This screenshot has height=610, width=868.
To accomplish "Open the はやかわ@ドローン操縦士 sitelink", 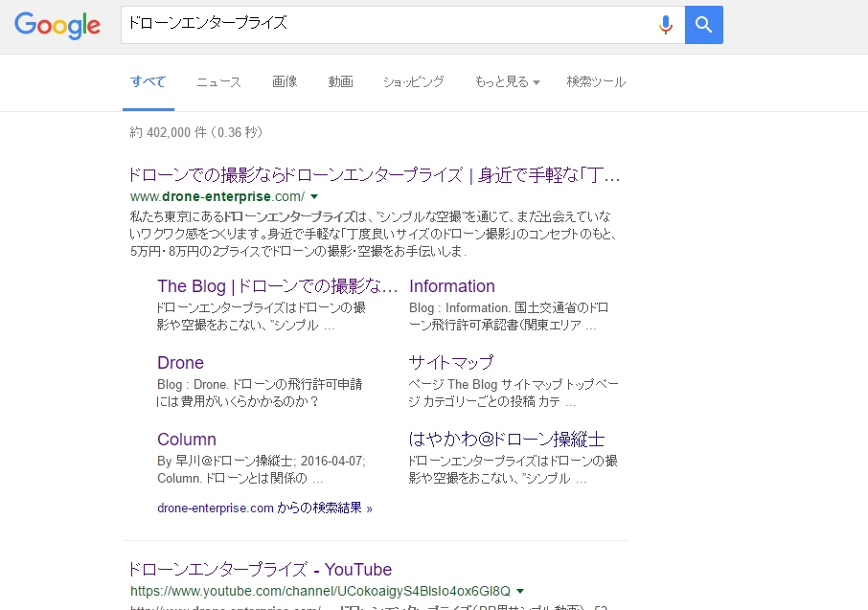I will click(x=507, y=439).
